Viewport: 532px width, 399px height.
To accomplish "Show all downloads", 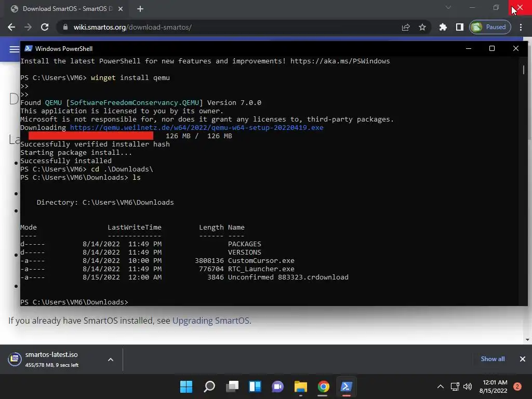I will (493, 359).
